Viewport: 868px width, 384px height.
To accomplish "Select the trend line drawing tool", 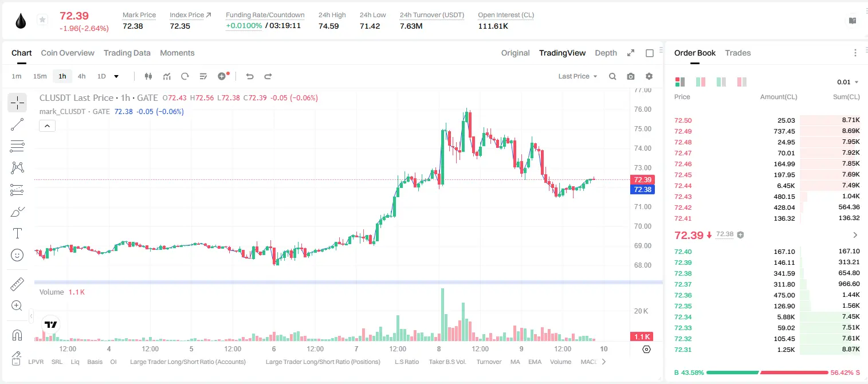I will point(17,124).
